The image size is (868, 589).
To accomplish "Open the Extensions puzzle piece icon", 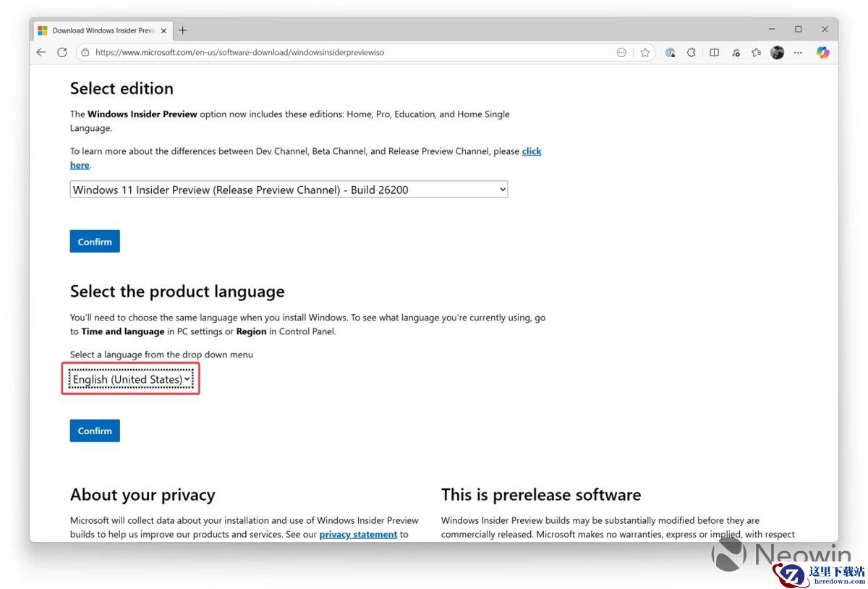I will click(x=692, y=52).
